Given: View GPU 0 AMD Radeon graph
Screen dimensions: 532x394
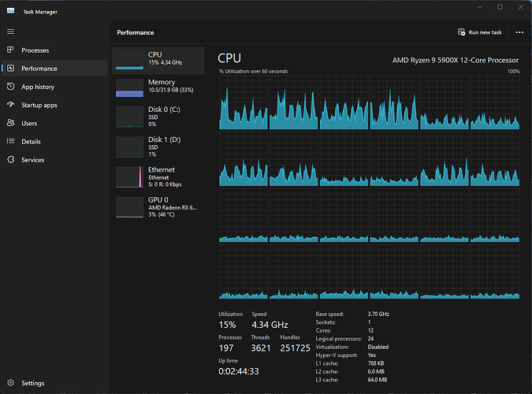Looking at the screenshot, I should tap(158, 206).
